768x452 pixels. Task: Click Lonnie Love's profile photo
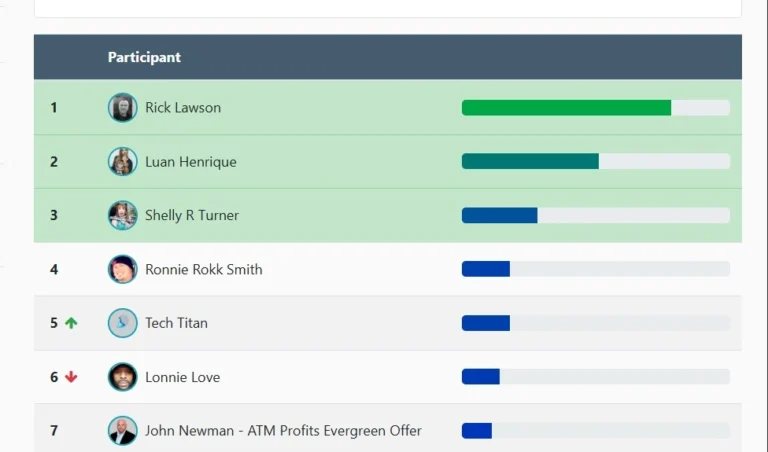click(122, 377)
